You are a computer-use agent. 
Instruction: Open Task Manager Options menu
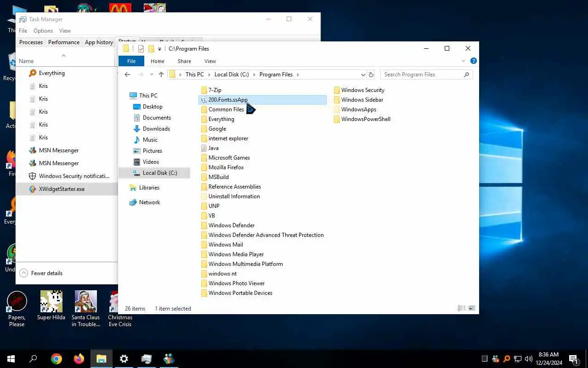click(x=43, y=31)
